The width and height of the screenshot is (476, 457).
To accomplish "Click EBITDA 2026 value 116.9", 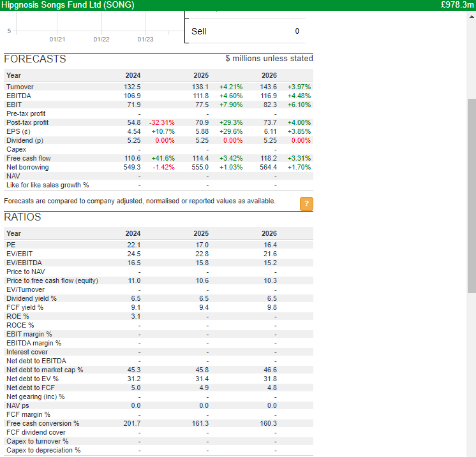I will [x=269, y=96].
